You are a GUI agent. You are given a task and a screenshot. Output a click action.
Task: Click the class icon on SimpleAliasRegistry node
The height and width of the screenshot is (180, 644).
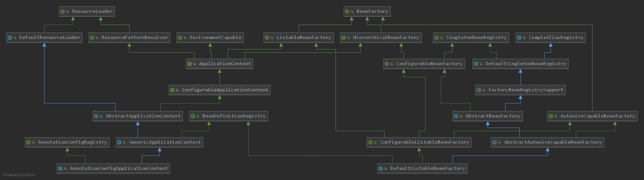click(519, 38)
